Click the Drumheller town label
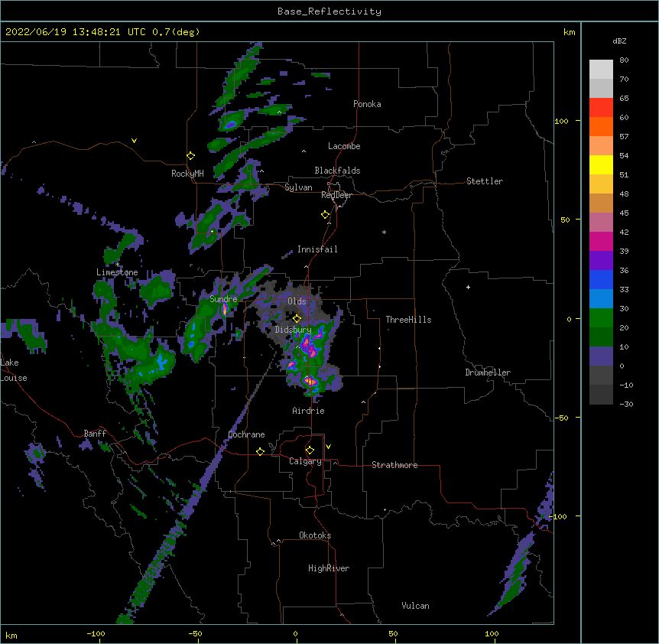This screenshot has width=659, height=644. [488, 372]
